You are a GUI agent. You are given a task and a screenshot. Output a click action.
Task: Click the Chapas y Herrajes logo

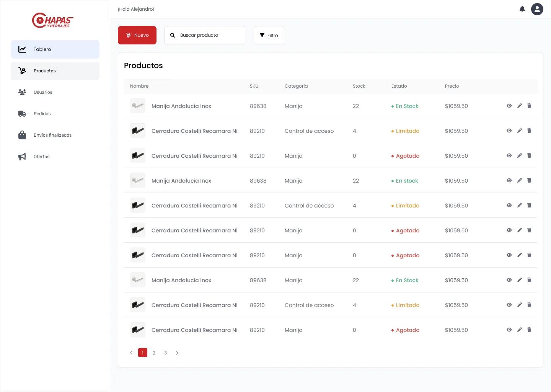point(53,20)
